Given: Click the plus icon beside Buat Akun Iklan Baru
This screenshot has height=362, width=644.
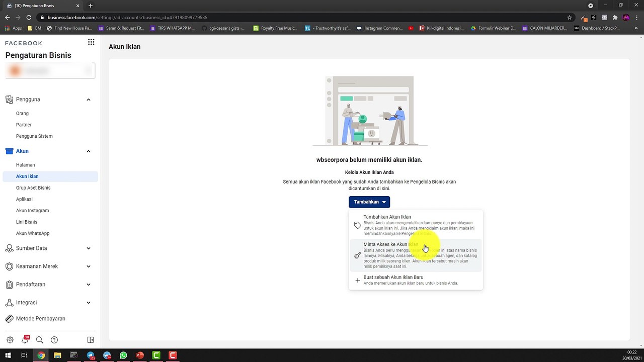Looking at the screenshot, I should coord(357,280).
